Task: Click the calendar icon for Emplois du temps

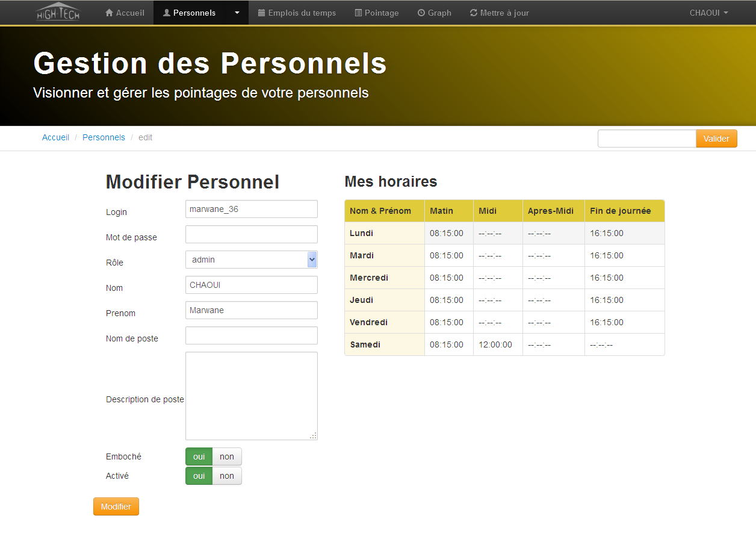Action: (x=261, y=13)
